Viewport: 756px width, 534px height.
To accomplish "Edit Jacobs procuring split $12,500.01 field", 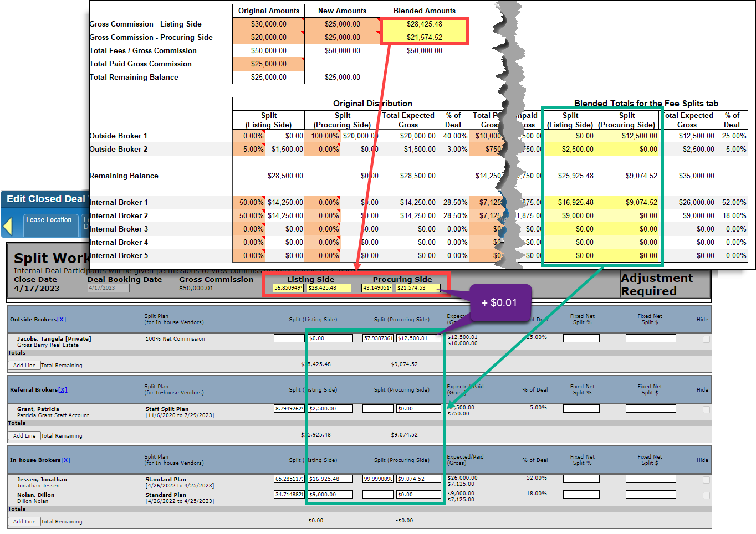I will click(418, 338).
